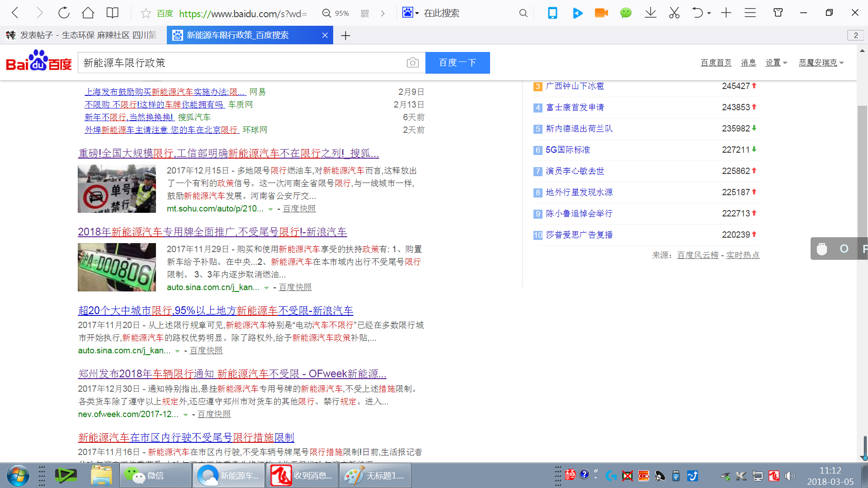Viewport: 868px width, 488px height.
Task: Expand undo closed tabs arrow
Action: point(709,13)
